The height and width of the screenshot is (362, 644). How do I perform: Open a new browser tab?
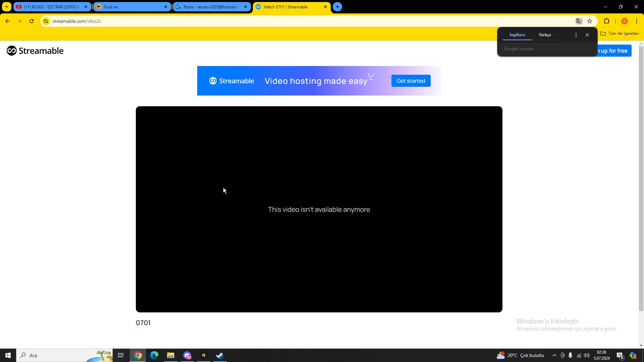tap(337, 7)
